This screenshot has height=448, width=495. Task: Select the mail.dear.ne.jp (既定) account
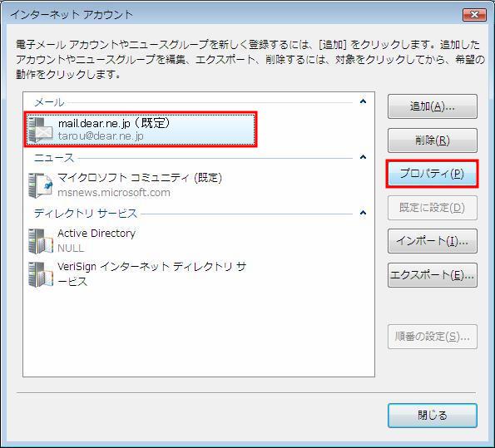141,130
